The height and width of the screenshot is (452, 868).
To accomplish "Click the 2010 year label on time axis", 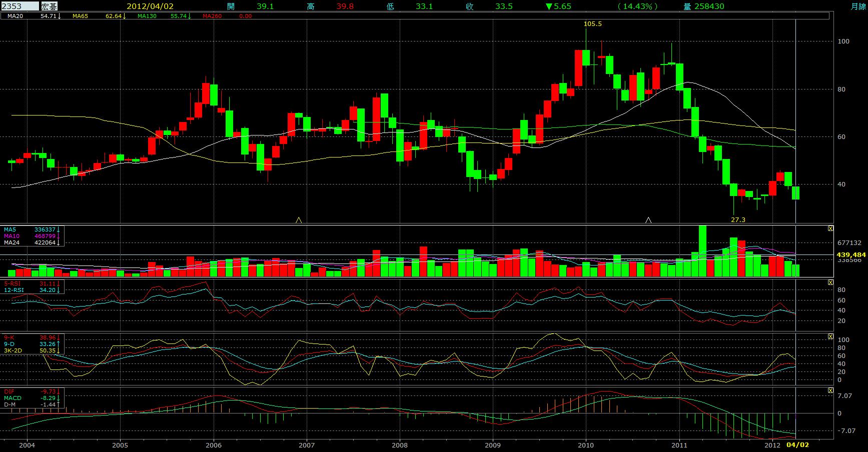I will [x=586, y=444].
